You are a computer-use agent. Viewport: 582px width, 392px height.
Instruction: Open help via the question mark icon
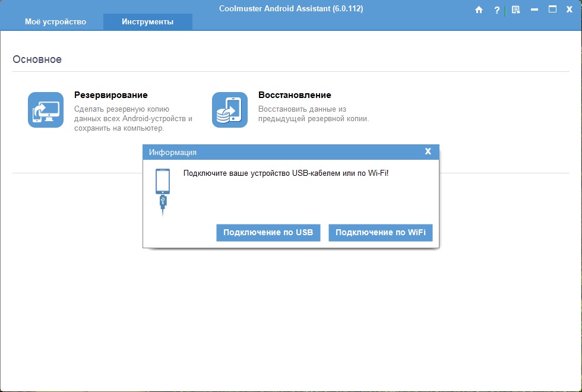(497, 10)
